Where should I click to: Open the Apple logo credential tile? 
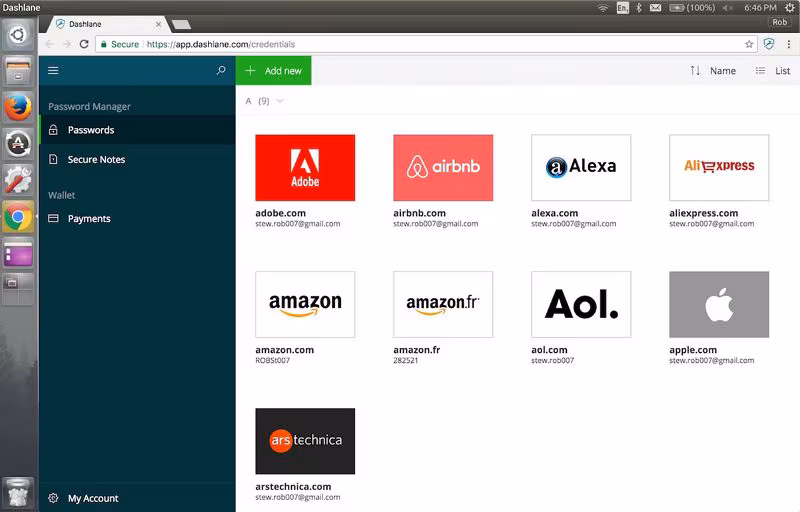[x=719, y=304]
